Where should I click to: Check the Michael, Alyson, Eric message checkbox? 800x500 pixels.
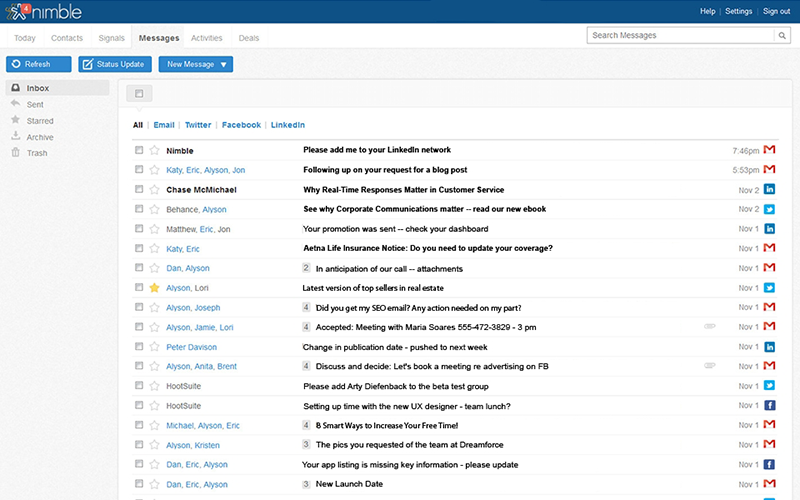pos(139,425)
